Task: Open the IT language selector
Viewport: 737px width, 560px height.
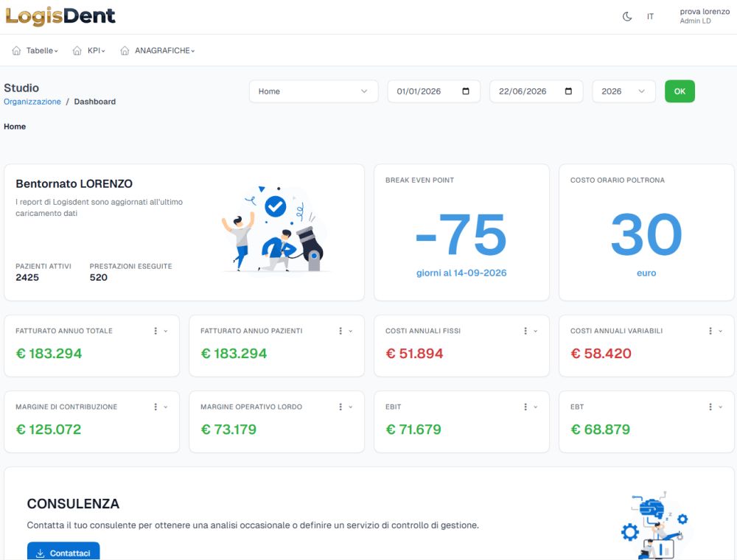Action: click(650, 16)
